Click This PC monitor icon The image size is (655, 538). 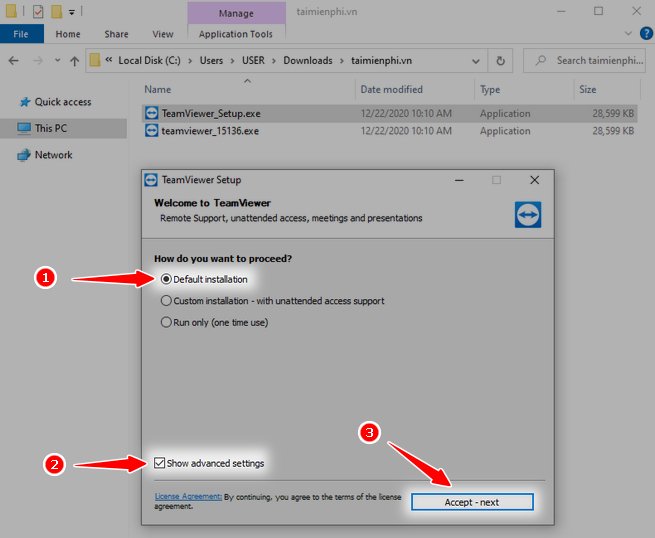tap(24, 128)
